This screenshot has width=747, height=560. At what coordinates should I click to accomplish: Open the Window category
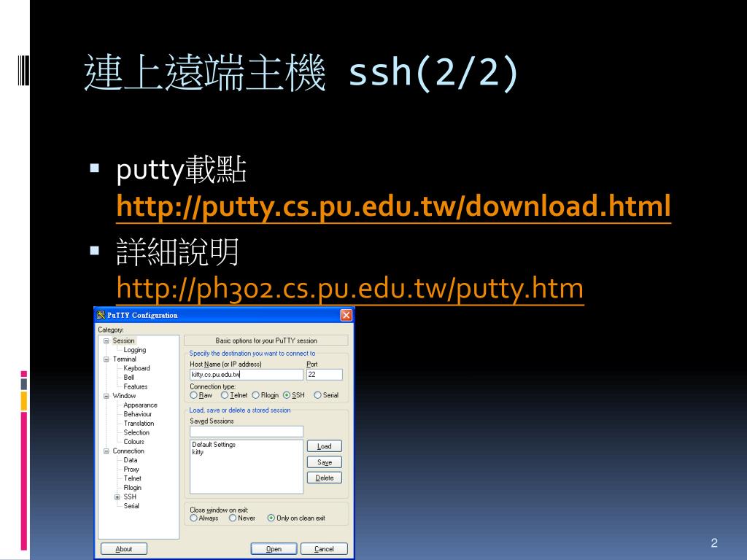click(124, 396)
